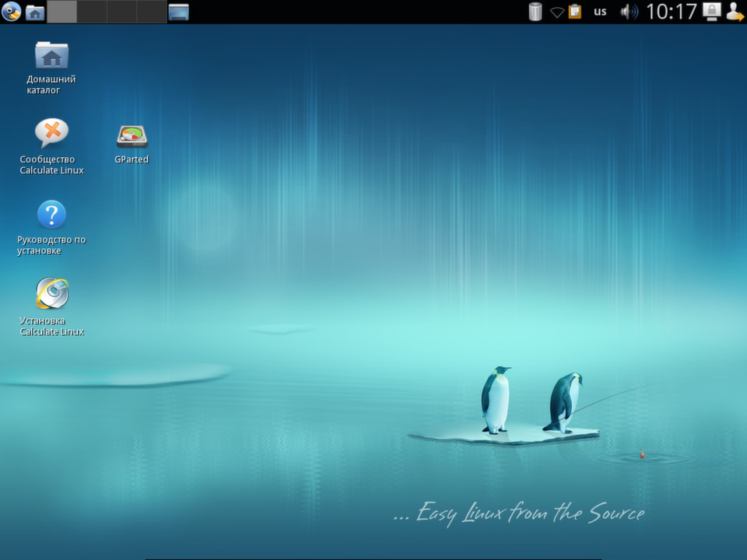
Task: Launch Установка Calculate Linux installer
Action: [52, 307]
